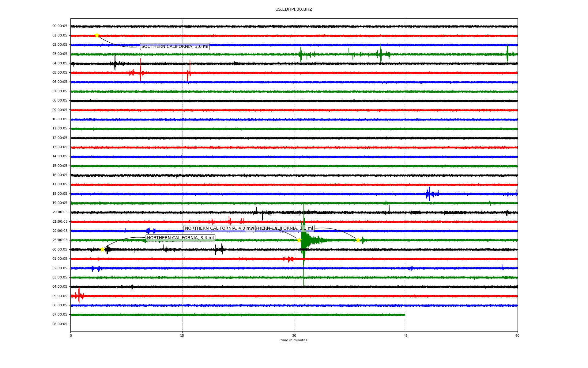588x368 pixels.
Task: Click the 20:00:05 row time label
Action: (60, 212)
